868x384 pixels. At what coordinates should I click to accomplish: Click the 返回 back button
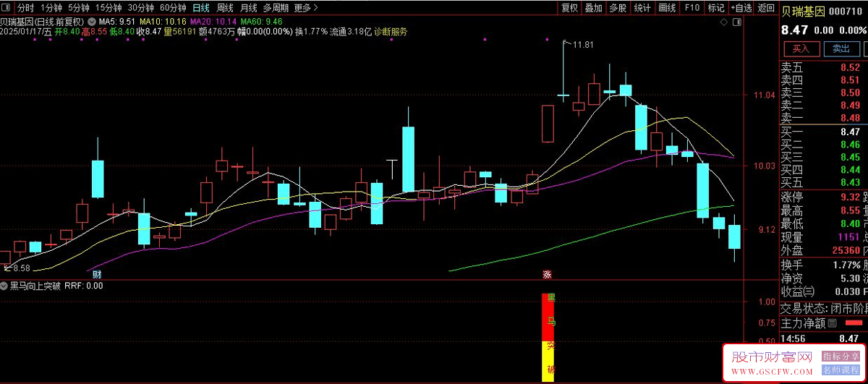point(765,8)
